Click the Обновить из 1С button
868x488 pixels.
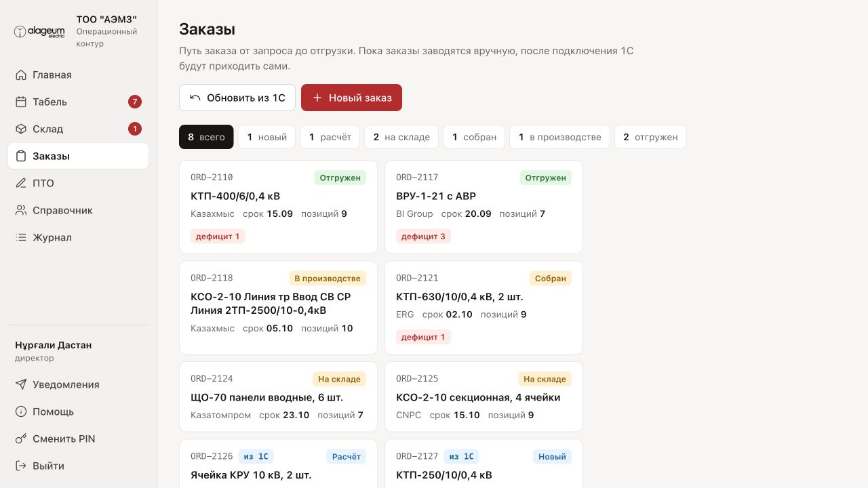coord(237,98)
